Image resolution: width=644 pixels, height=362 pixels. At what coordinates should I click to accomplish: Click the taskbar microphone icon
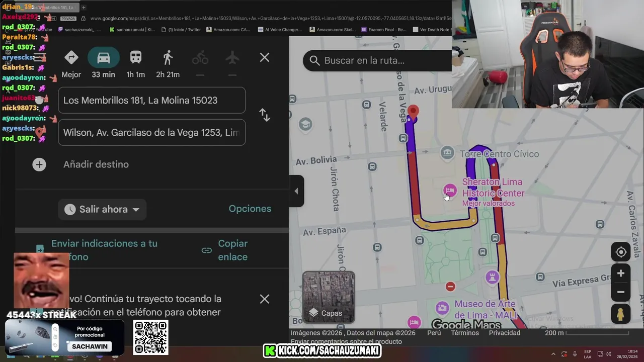click(575, 354)
